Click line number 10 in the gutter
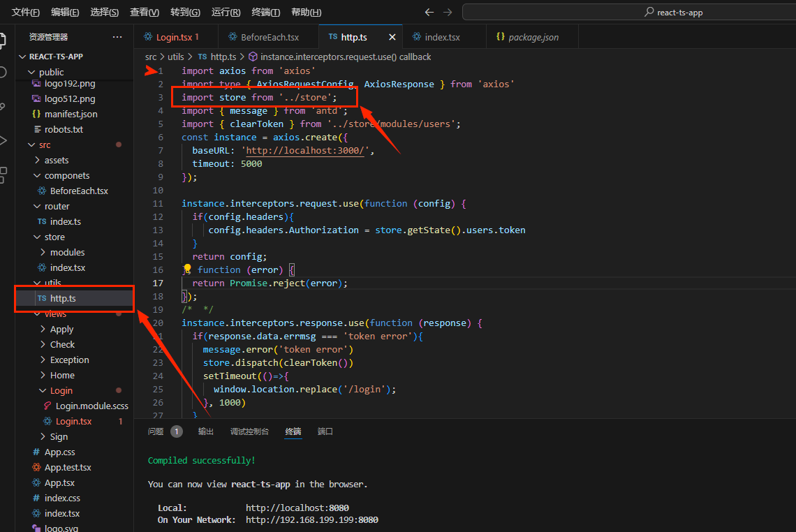 coord(158,191)
